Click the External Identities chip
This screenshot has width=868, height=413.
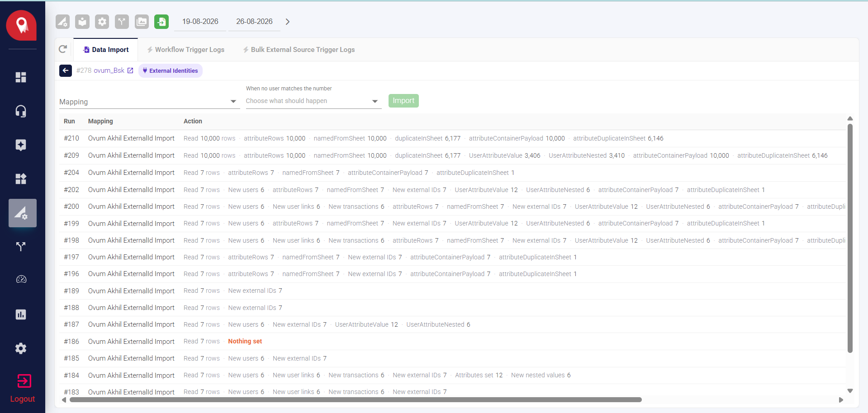point(171,70)
